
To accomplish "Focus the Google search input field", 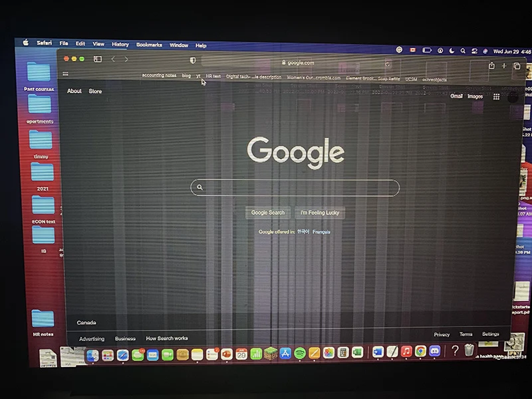I will point(295,188).
